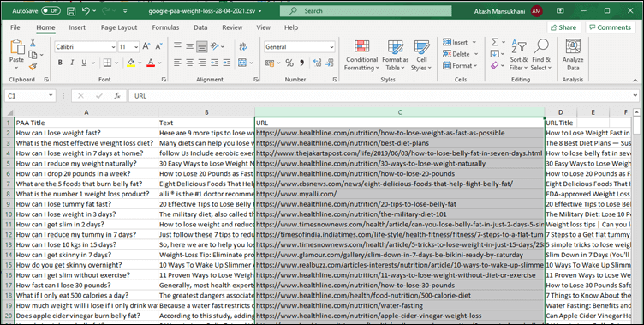
Task: Toggle Italic formatting
Action: tap(72, 63)
